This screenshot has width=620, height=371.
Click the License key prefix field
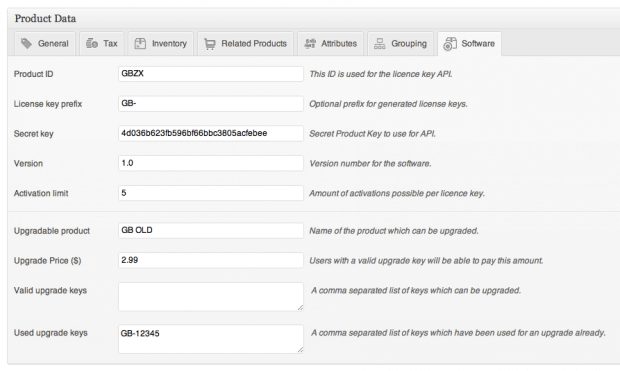point(211,104)
